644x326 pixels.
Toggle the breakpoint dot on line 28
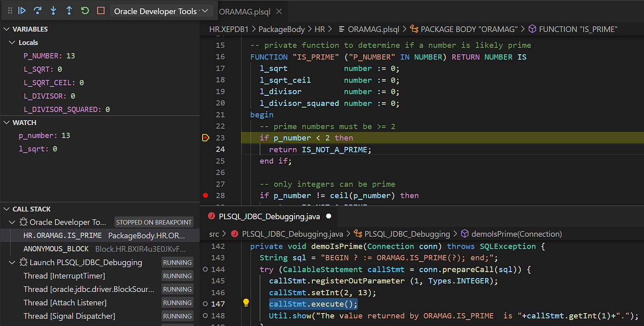click(205, 195)
